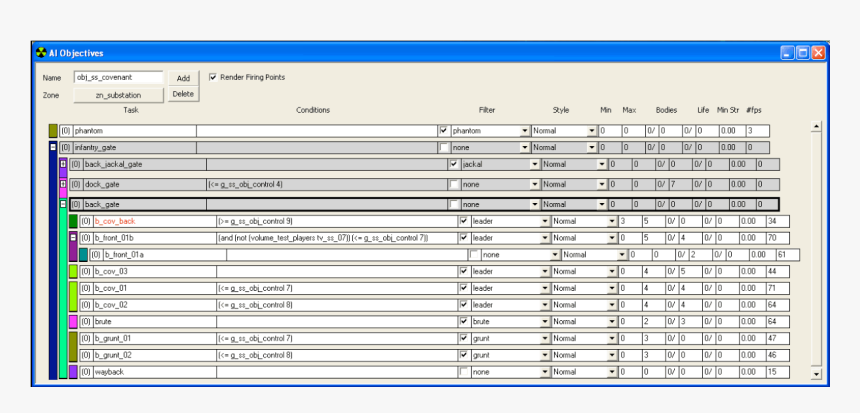860x413 pixels.
Task: Expand the back_jackal_gate node
Action: click(x=63, y=164)
